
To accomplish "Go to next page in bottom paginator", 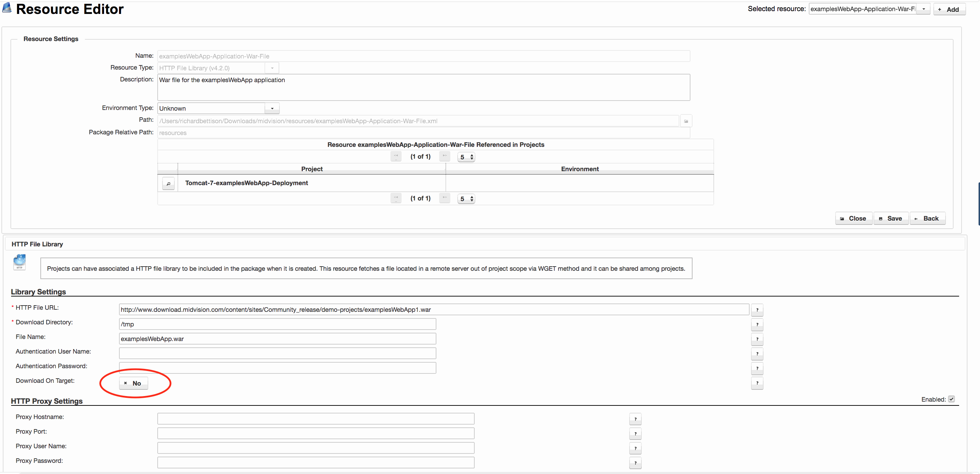I will 445,198.
